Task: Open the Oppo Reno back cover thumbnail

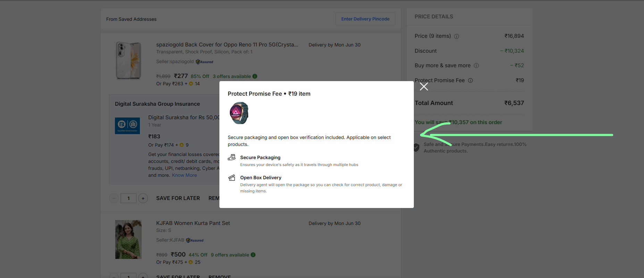Action: point(128,61)
